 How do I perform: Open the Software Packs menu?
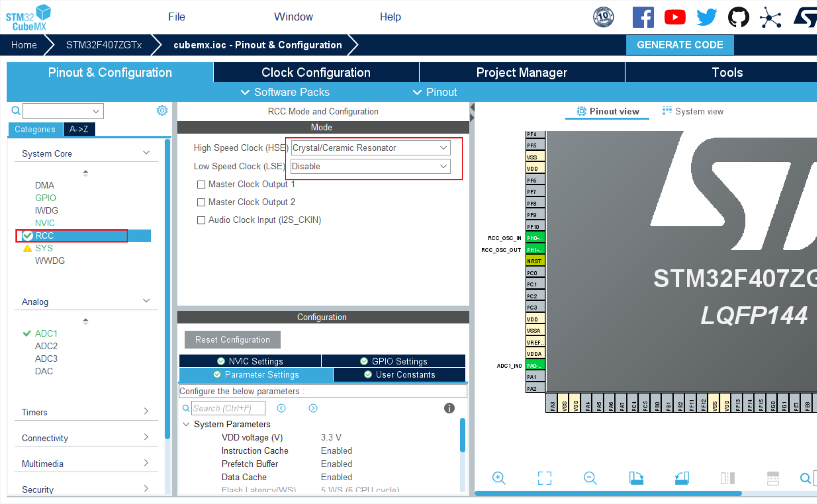pos(285,92)
